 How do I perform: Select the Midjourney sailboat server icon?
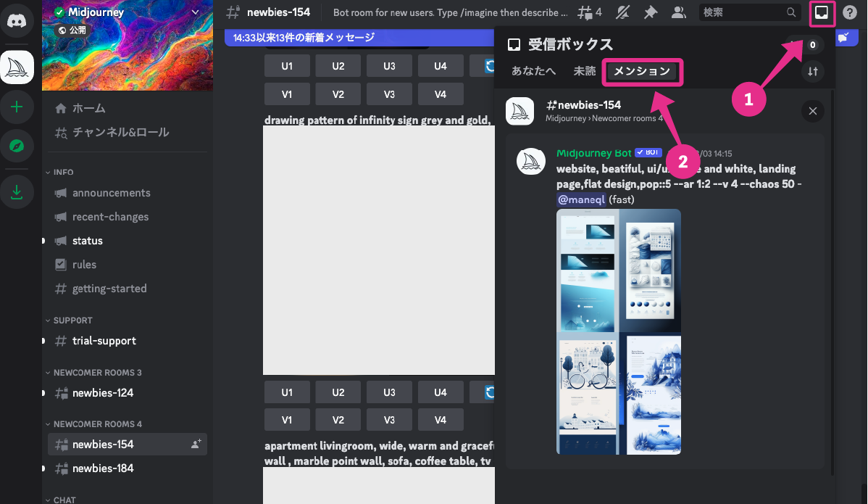click(x=17, y=67)
